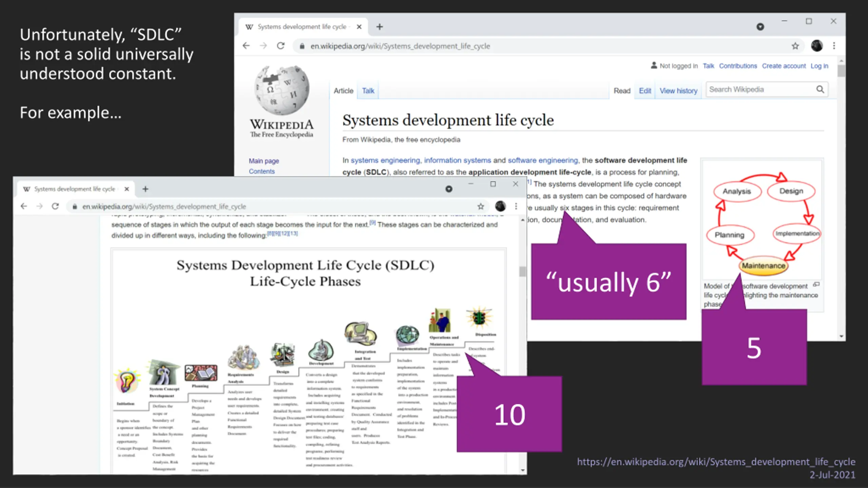Open the Edit tab
The height and width of the screenshot is (488, 868).
point(645,90)
